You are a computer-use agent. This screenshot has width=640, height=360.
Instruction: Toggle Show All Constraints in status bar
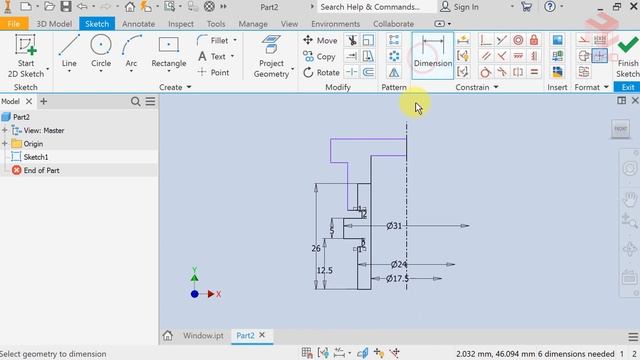[x=323, y=353]
